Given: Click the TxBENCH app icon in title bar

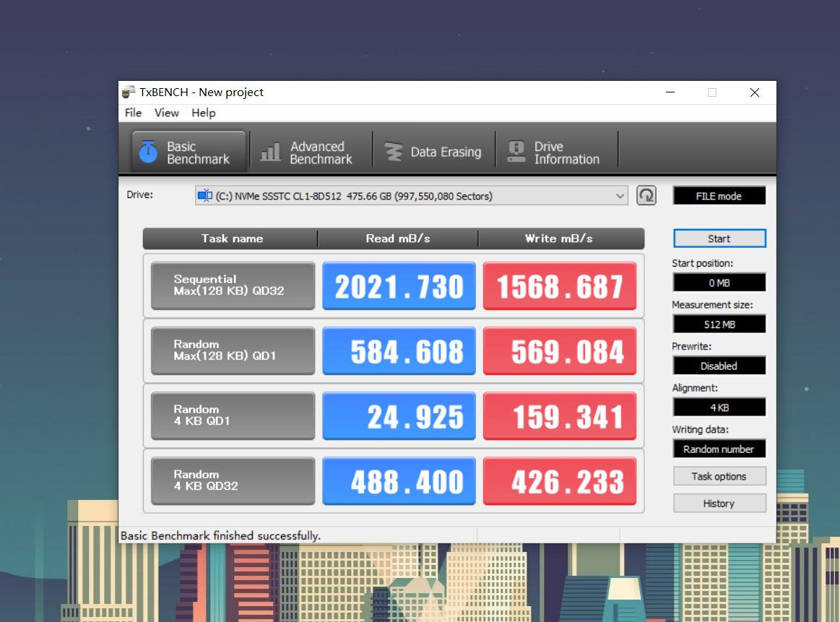Looking at the screenshot, I should [x=129, y=92].
